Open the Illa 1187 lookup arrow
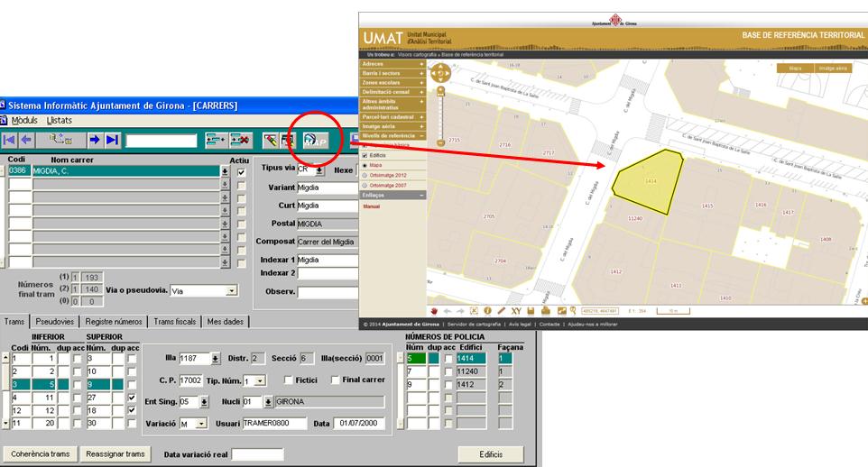868x467 pixels. pos(216,359)
